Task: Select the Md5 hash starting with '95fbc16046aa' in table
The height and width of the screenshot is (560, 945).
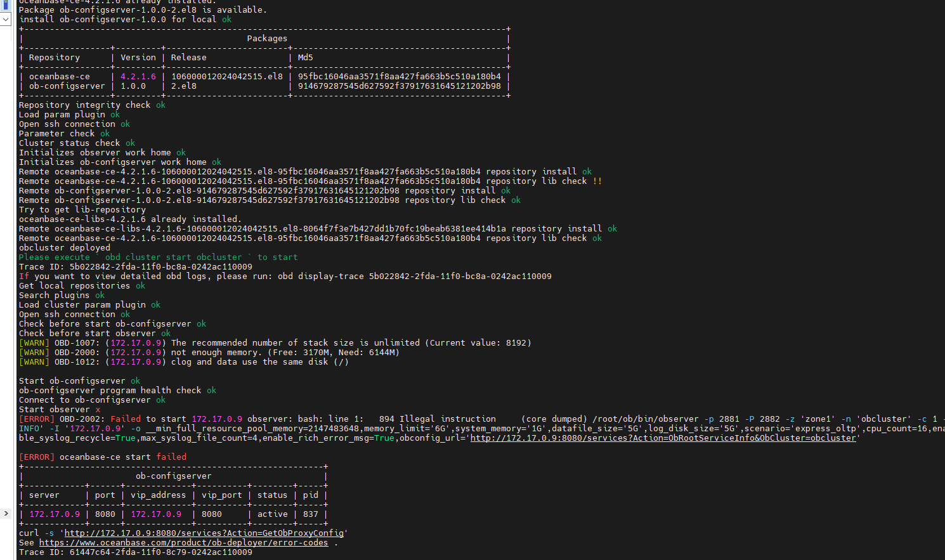Action: [x=400, y=77]
